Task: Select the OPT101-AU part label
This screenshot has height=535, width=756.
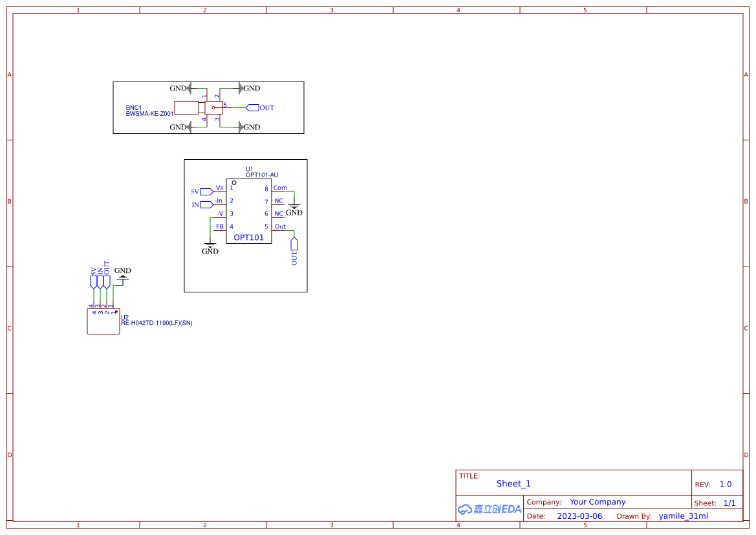Action: pyautogui.click(x=262, y=175)
